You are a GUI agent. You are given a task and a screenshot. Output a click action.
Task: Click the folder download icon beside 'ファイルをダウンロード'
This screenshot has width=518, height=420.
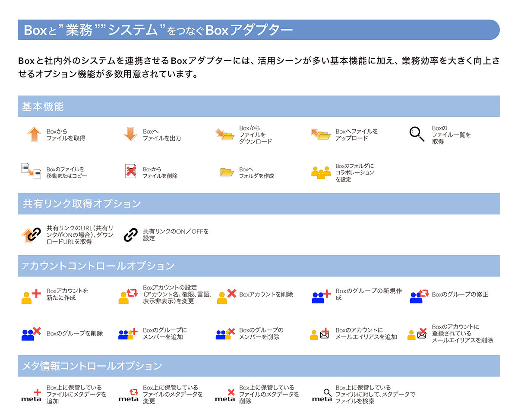pos(225,134)
